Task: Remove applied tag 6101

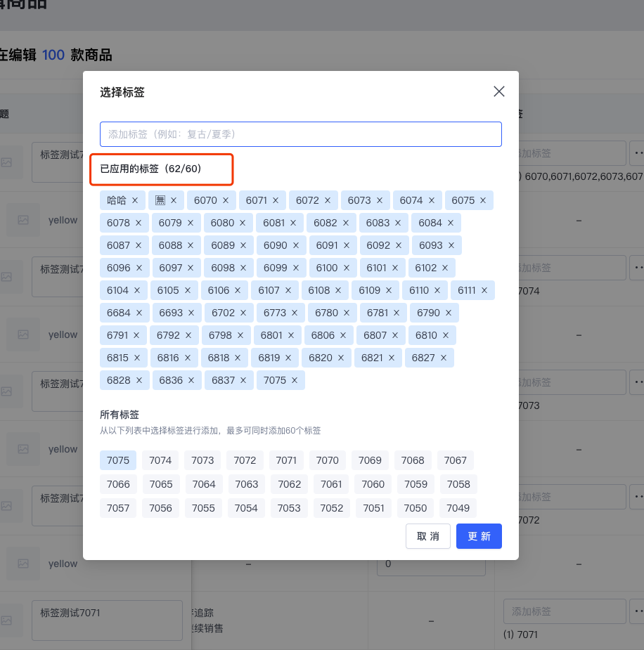Action: click(394, 268)
